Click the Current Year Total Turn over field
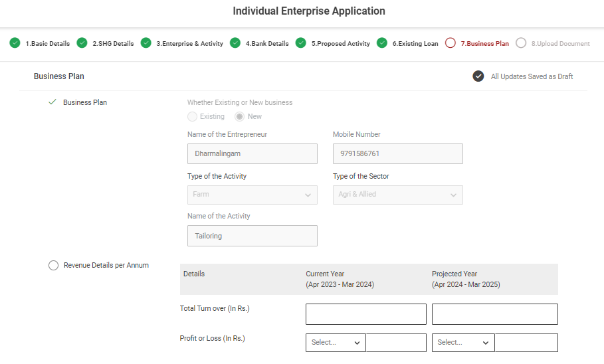604x364 pixels. pyautogui.click(x=365, y=314)
